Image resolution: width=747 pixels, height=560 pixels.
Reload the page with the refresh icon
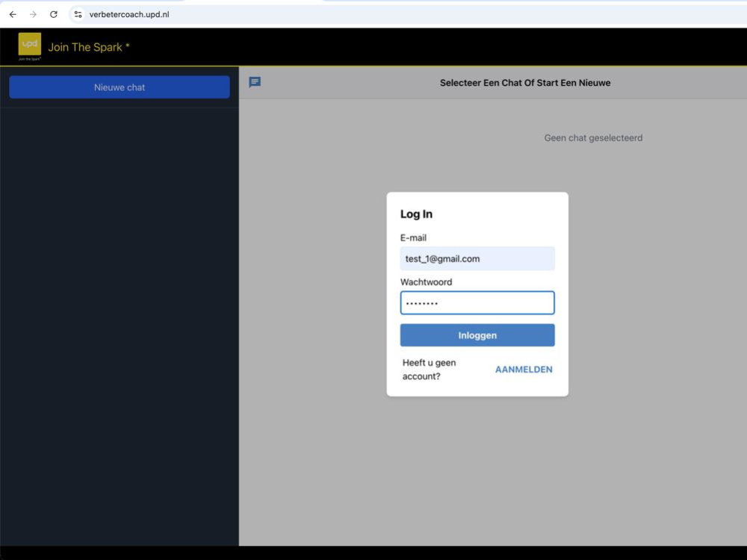[x=53, y=14]
